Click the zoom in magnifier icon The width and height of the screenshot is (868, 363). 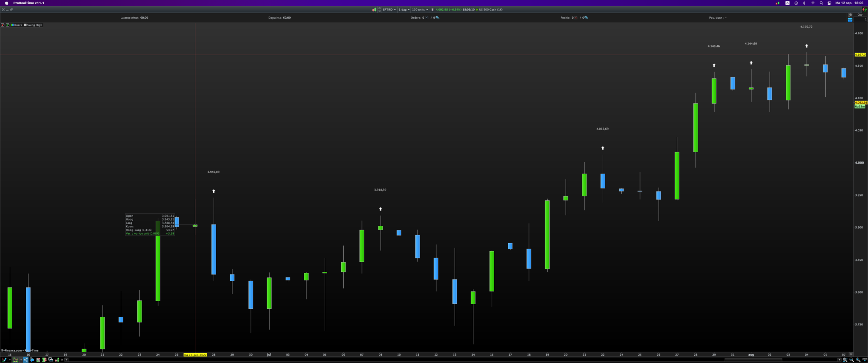(858, 360)
